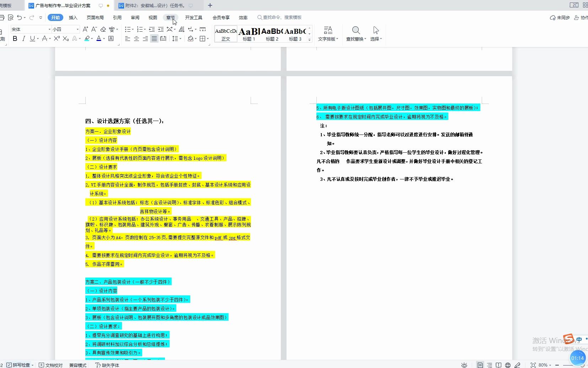Expand line spacing options
Image resolution: width=588 pixels, height=368 pixels.
pos(181,39)
